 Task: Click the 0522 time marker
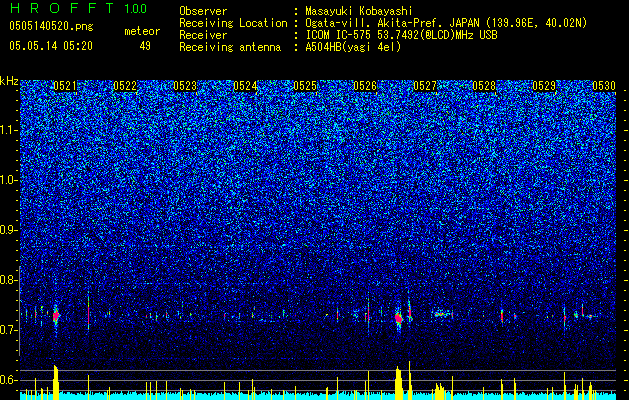tap(125, 86)
